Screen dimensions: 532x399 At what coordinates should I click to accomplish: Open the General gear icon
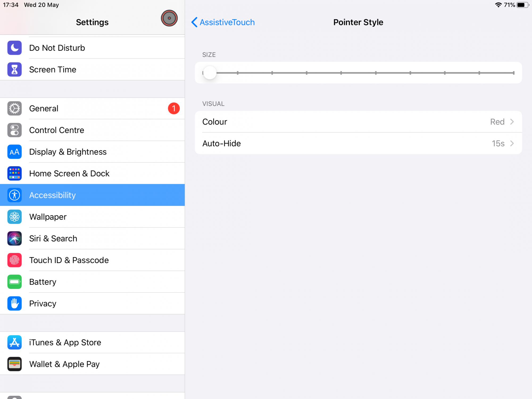tap(14, 109)
